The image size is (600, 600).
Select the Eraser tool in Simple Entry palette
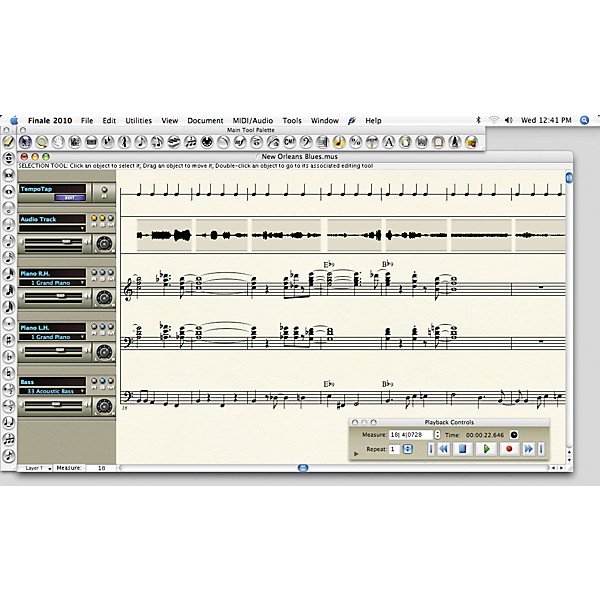point(8,142)
